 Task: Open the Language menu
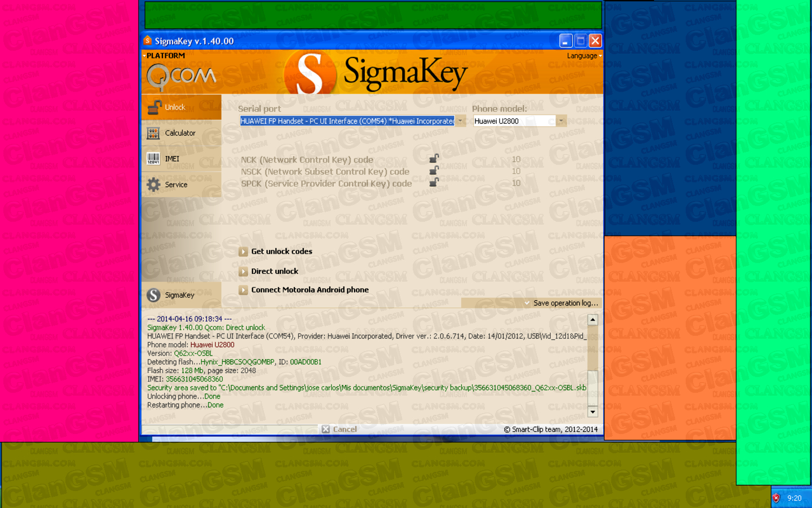(584, 56)
